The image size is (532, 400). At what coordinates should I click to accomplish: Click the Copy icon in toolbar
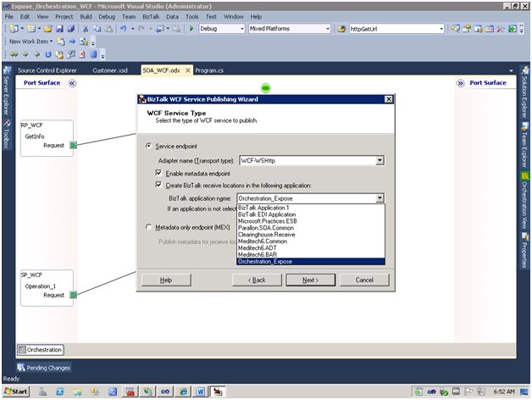coord(97,29)
